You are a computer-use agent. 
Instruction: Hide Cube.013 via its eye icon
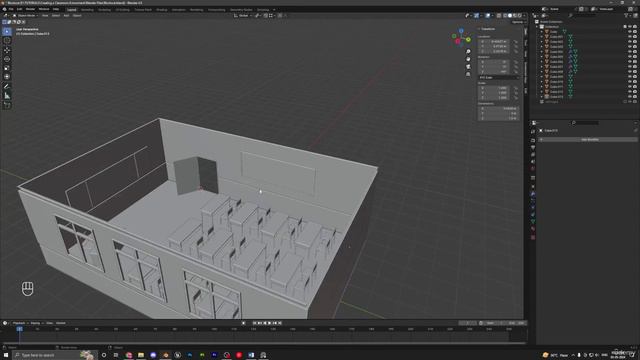tap(630, 97)
